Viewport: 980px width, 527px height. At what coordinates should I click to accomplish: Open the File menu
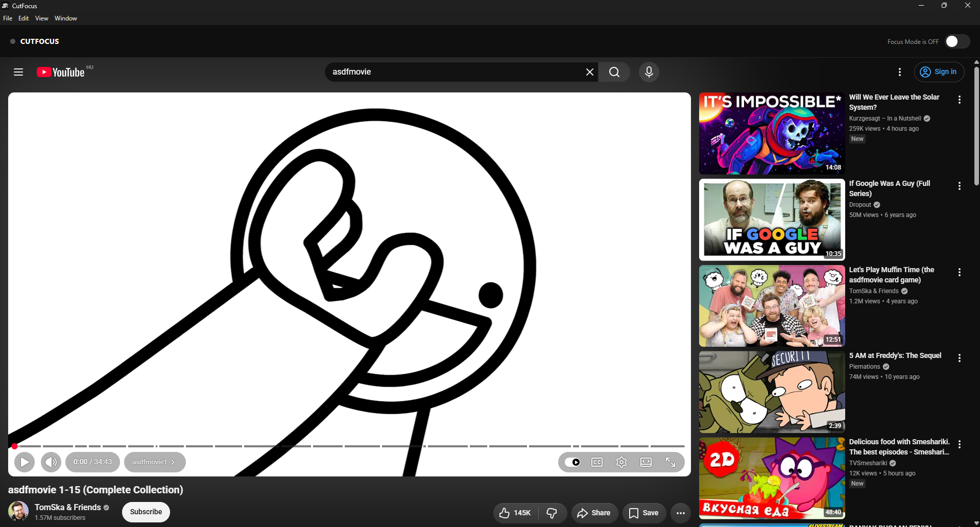(8, 18)
